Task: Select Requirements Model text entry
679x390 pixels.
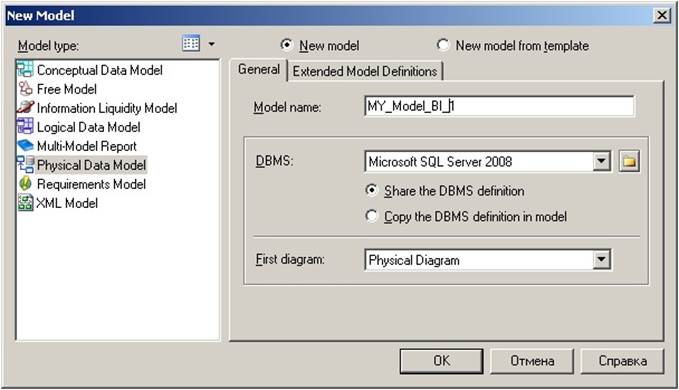Action: click(91, 184)
